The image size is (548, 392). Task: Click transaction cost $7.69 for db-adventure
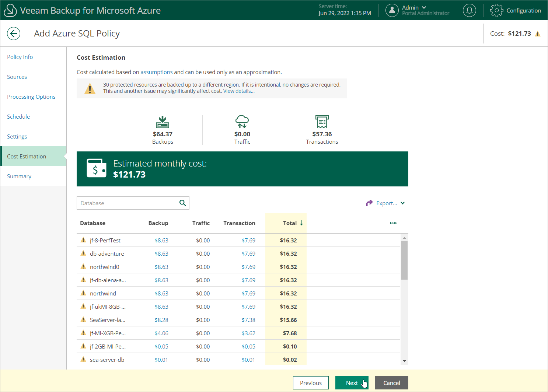[248, 253]
